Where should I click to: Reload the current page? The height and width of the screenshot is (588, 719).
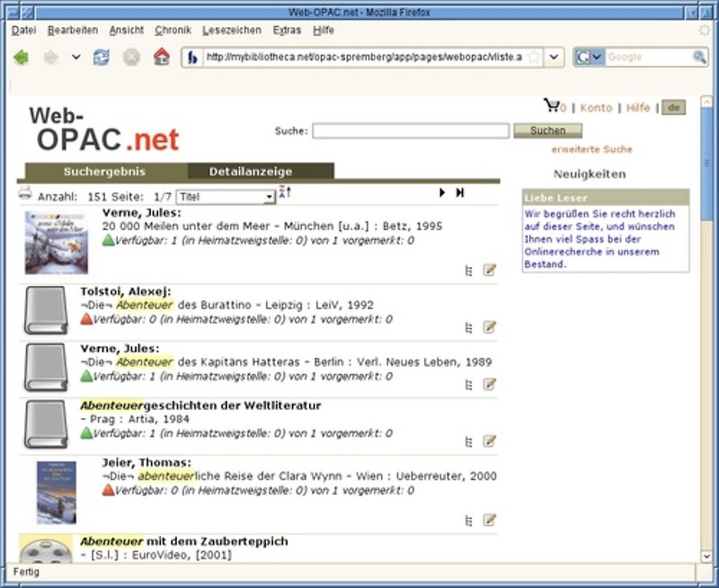[x=102, y=58]
